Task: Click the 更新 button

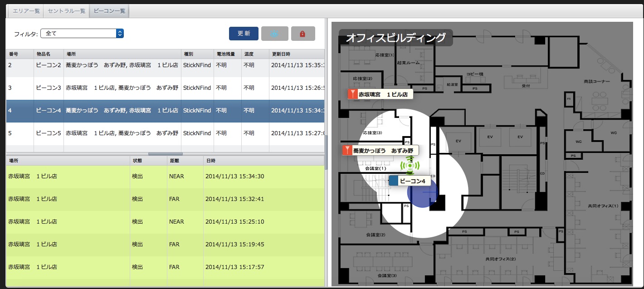Action: pos(244,33)
